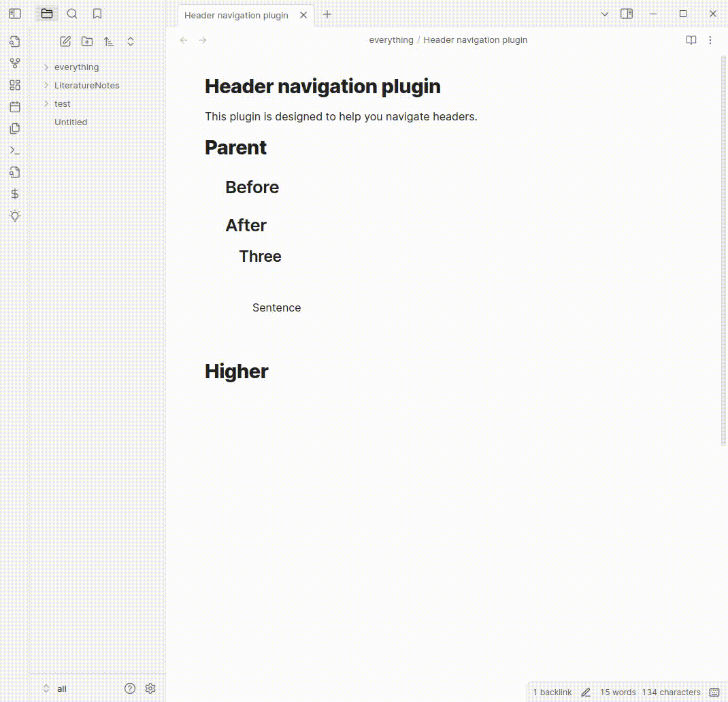Place cursor in the Higher heading

click(x=236, y=371)
